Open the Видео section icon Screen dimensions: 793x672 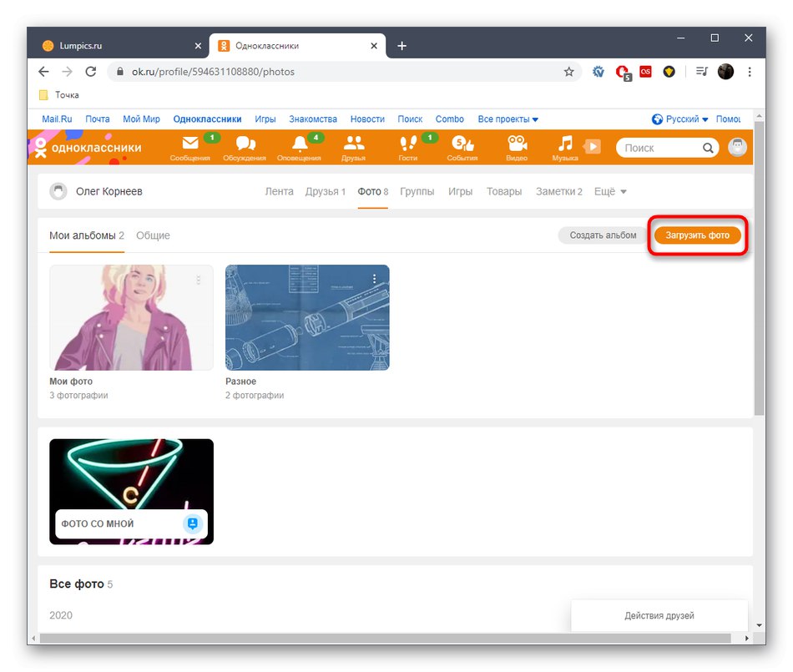[517, 146]
